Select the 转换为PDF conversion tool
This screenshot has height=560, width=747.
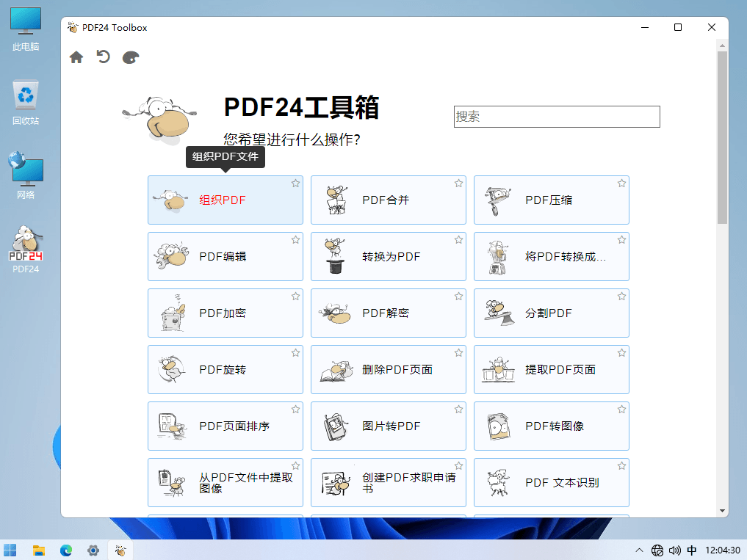[388, 256]
